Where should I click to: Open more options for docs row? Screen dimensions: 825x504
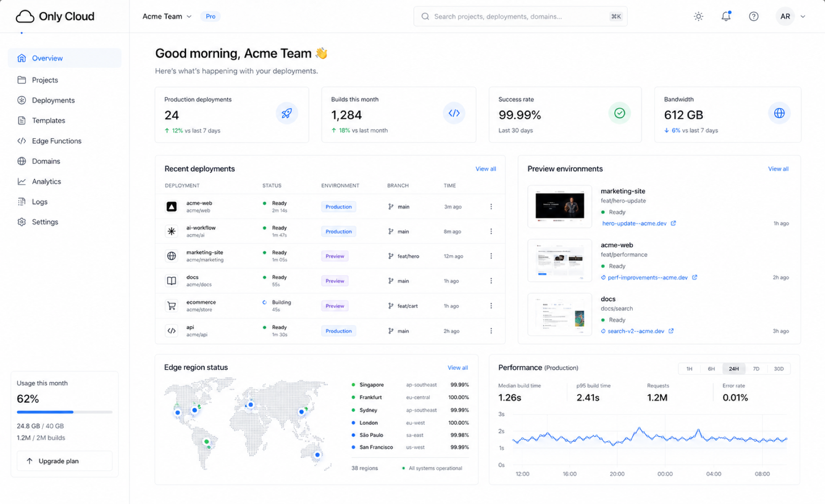point(491,281)
